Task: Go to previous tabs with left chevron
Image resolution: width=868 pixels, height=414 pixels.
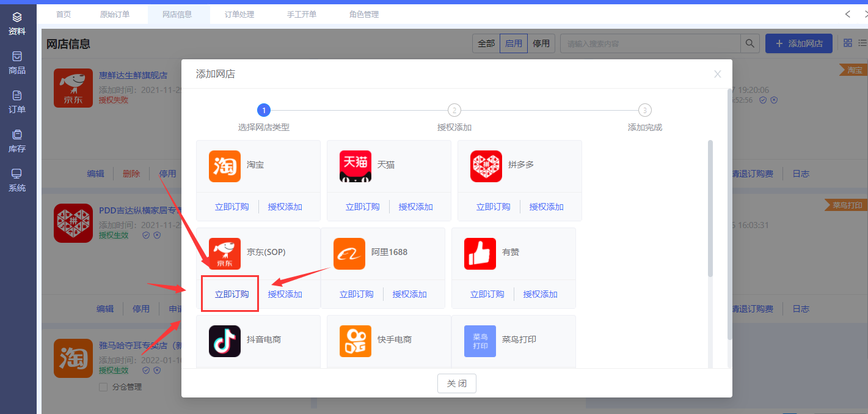Action: [848, 14]
